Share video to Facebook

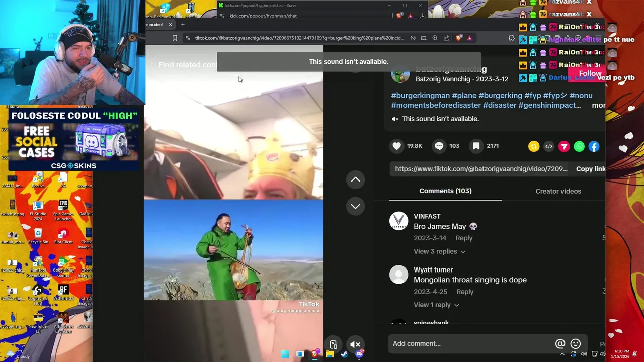pyautogui.click(x=594, y=146)
